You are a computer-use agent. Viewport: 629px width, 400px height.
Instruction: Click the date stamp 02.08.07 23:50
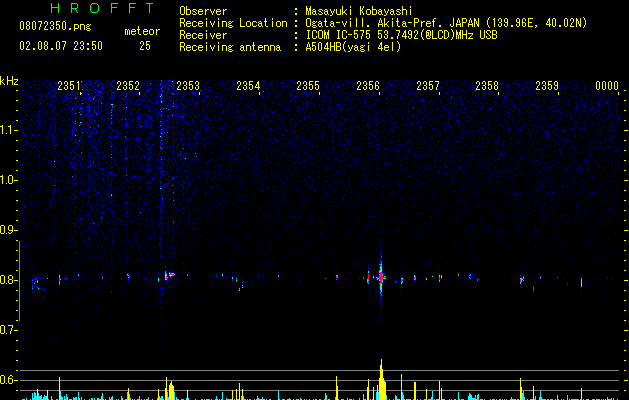(x=61, y=46)
